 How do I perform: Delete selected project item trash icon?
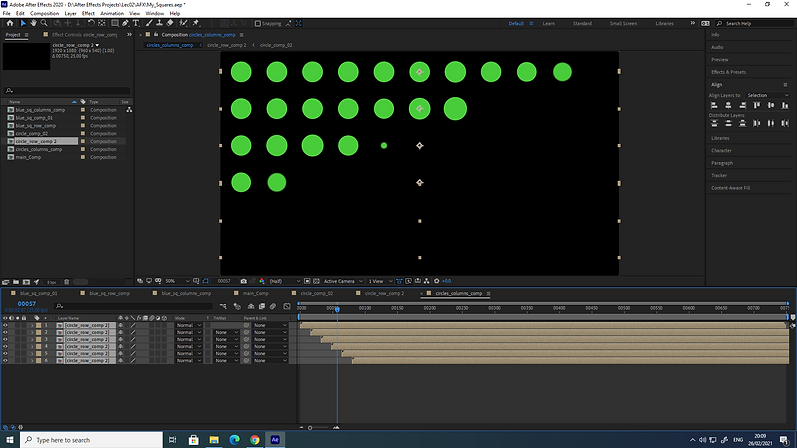point(66,282)
